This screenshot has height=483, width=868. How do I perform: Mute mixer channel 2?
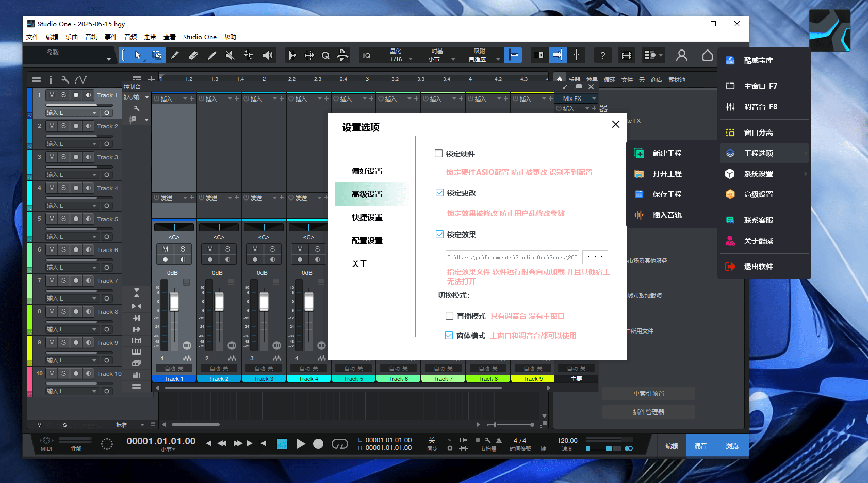coord(210,249)
